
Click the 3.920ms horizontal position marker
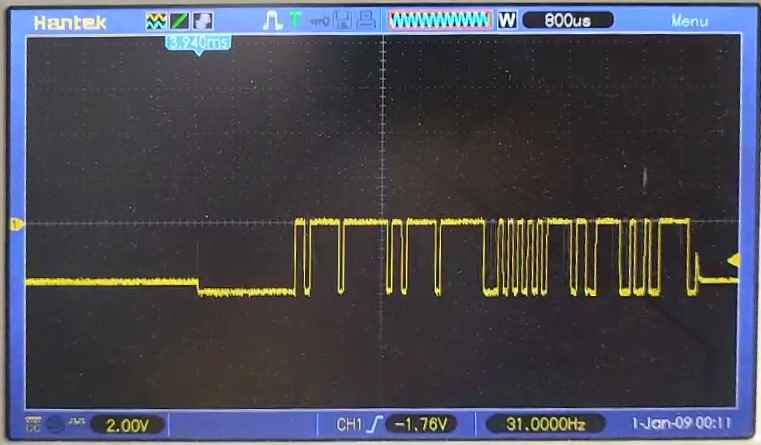click(198, 42)
